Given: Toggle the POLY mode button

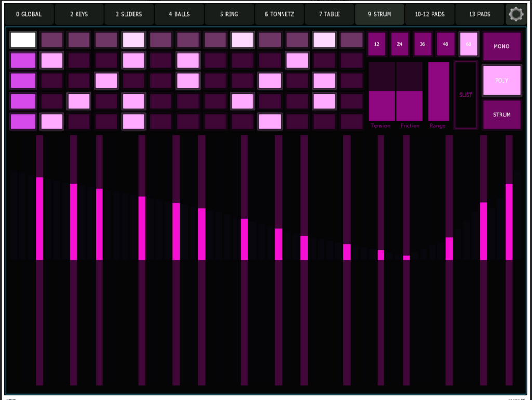Looking at the screenshot, I should point(501,81).
